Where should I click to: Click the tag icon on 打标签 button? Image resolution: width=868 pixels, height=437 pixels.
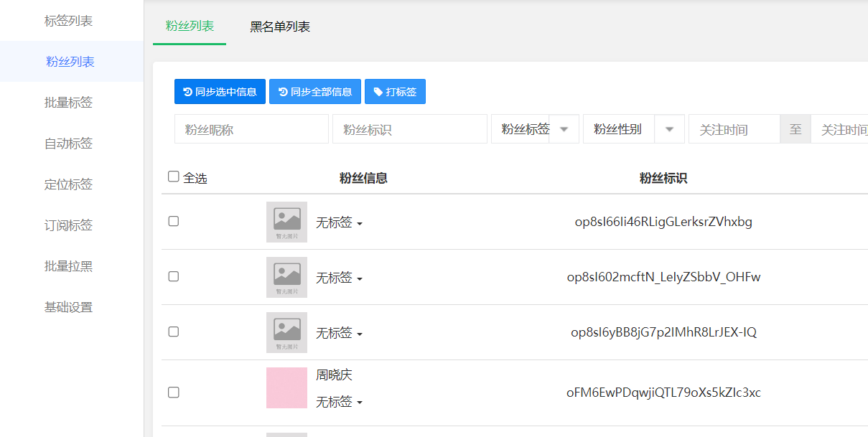(378, 92)
